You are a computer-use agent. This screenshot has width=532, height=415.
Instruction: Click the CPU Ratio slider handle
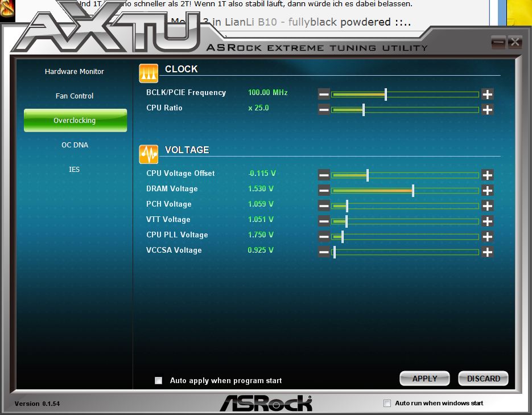tap(364, 110)
